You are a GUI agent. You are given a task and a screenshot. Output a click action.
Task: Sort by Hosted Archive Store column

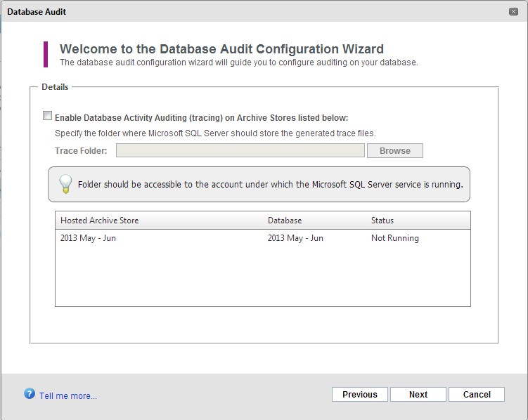pos(99,221)
